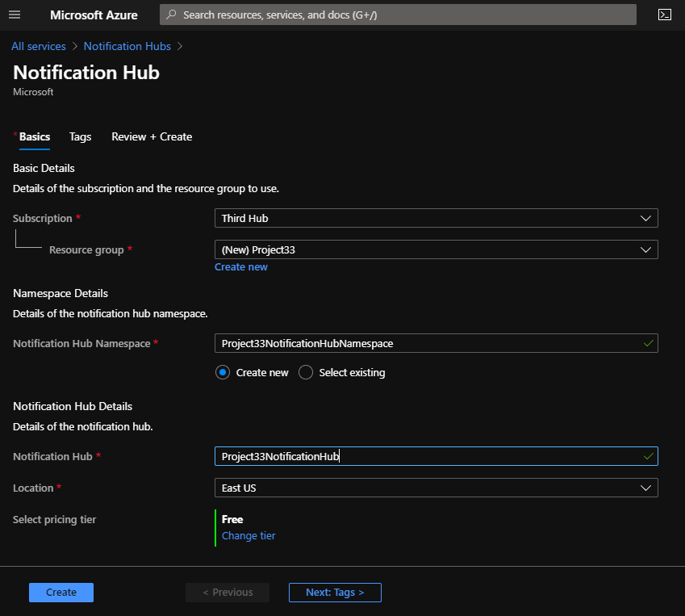
Task: Click the Notification Hub page heading
Action: click(86, 73)
